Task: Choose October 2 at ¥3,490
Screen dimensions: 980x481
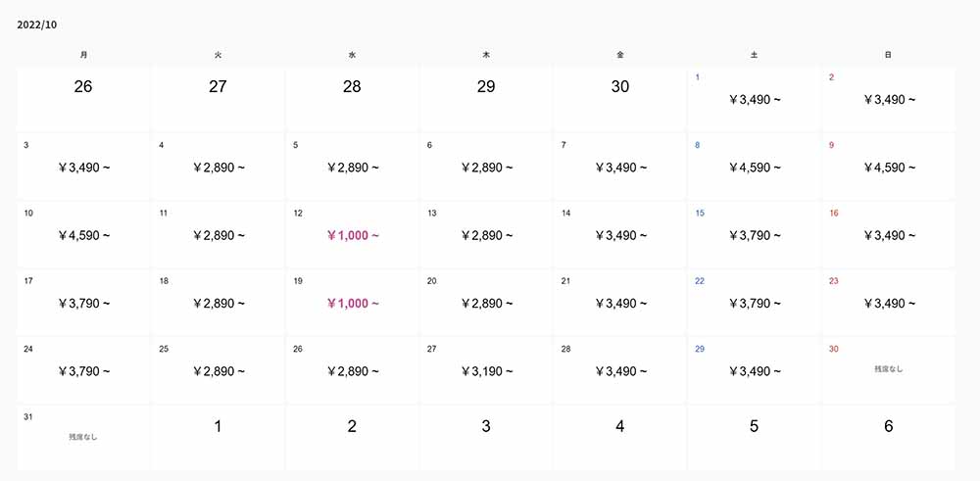Action: 888,100
